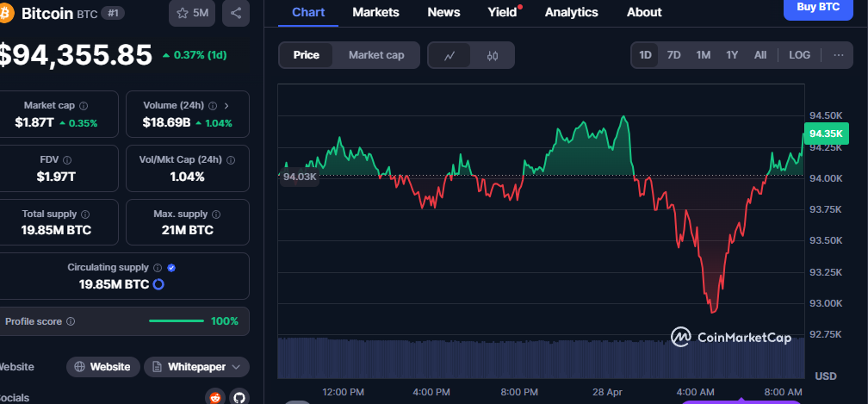
Task: Select 1Y time range
Action: tap(732, 55)
